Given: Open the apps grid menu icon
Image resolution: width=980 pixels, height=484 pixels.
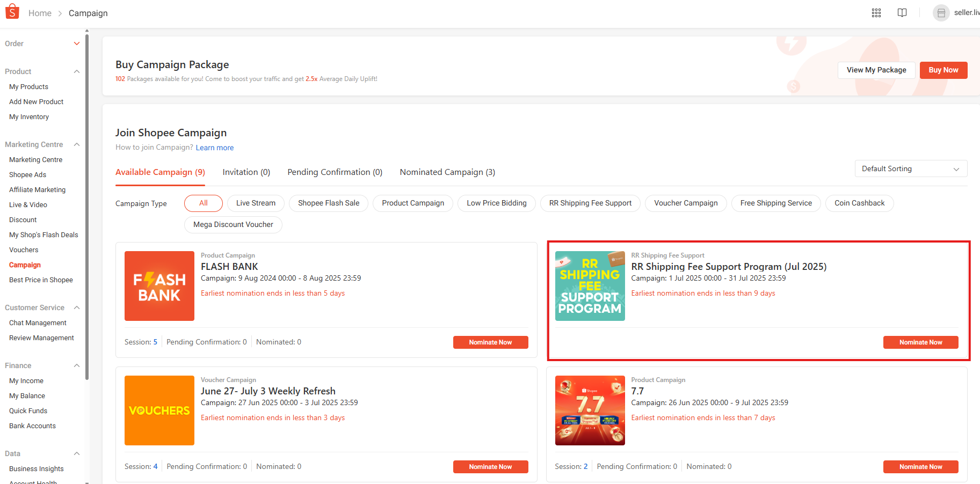Looking at the screenshot, I should pos(876,13).
